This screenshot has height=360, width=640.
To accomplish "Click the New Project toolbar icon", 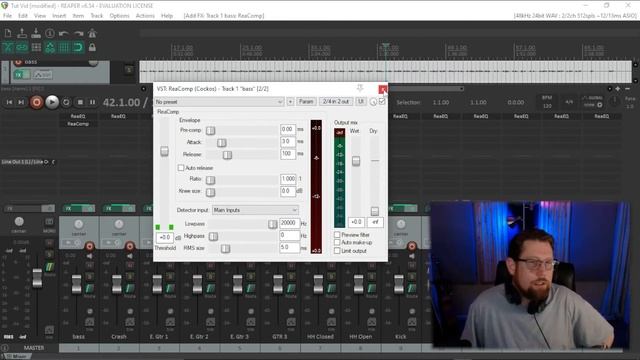I will (8, 33).
